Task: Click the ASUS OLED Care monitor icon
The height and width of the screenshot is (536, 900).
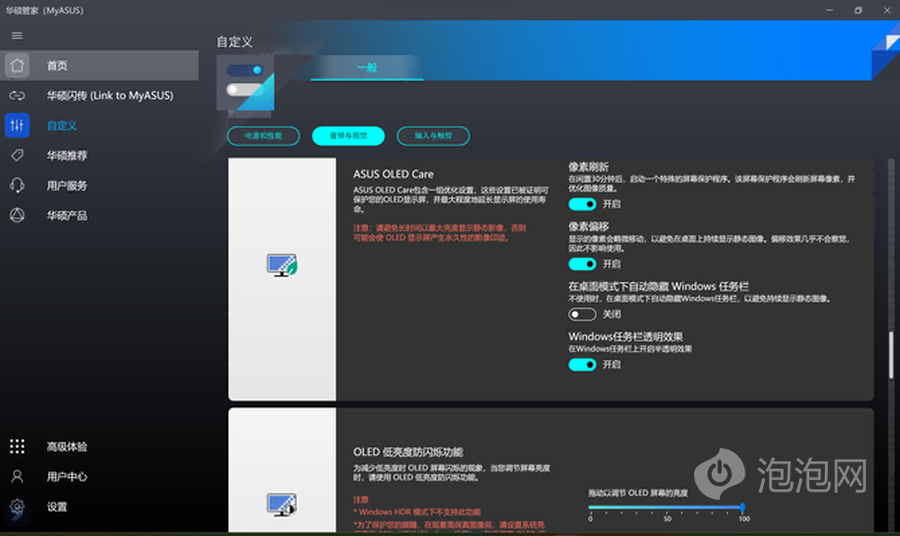Action: point(282,265)
